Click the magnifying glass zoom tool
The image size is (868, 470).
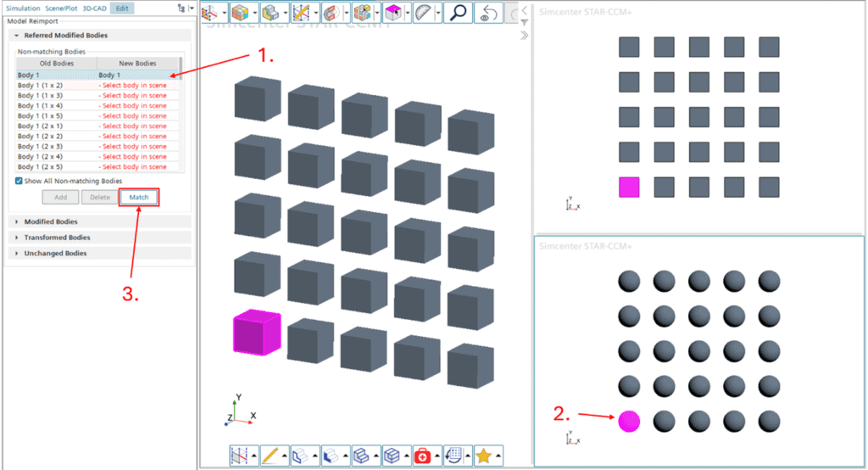click(457, 13)
